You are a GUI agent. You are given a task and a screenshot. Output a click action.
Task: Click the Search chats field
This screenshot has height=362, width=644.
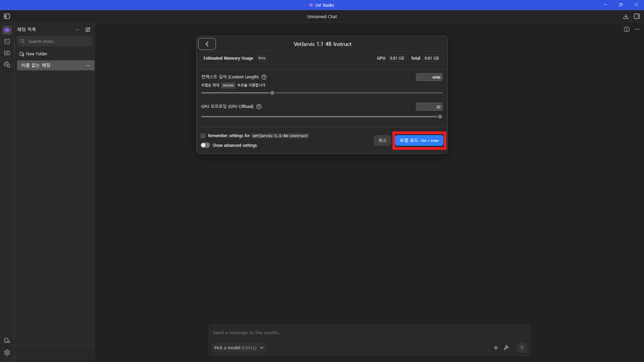54,41
